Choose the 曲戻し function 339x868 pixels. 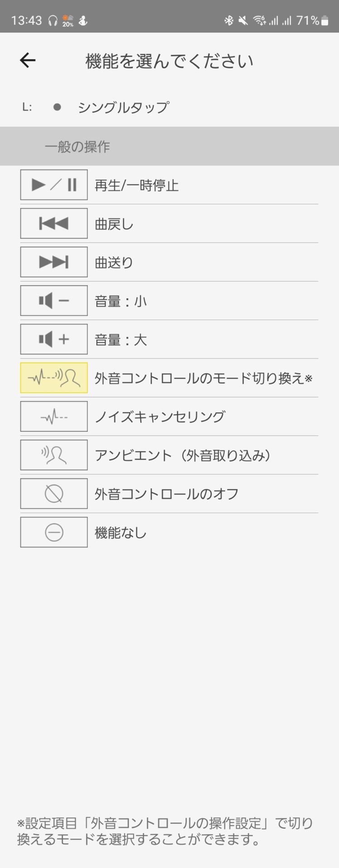pos(114,224)
